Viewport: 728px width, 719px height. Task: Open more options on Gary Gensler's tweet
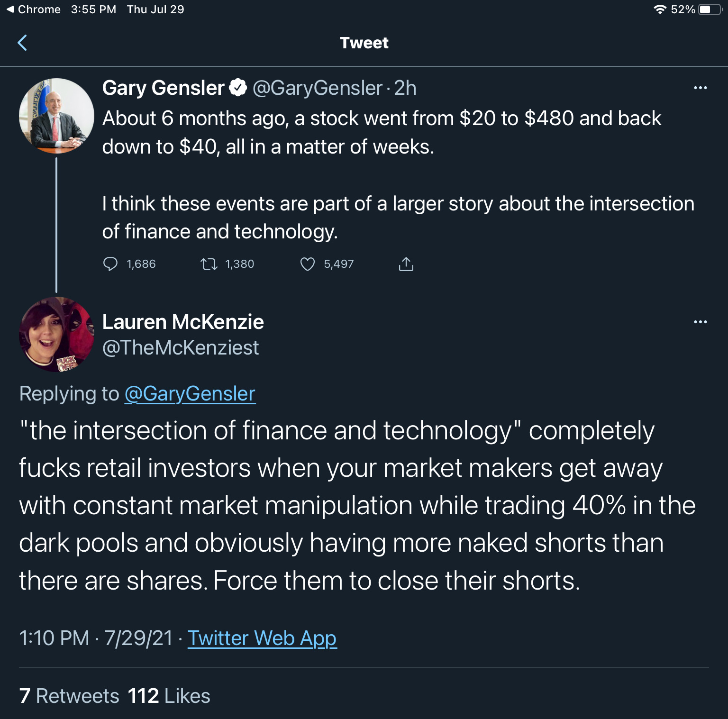(x=700, y=88)
